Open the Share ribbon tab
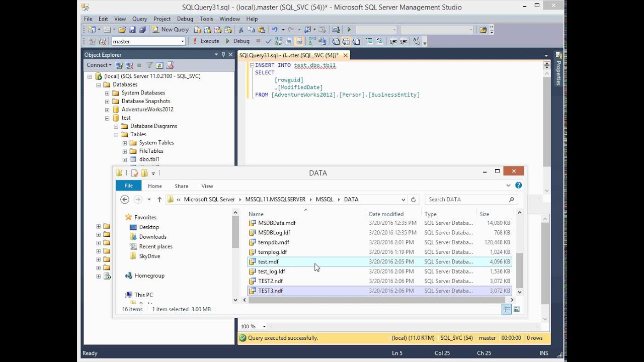Image resolution: width=644 pixels, height=362 pixels. pyautogui.click(x=181, y=186)
